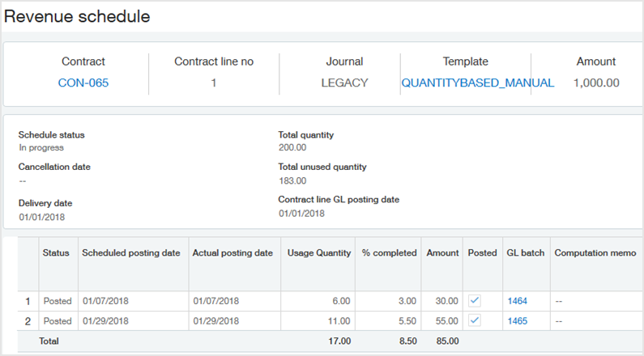644x356 pixels.
Task: Click the 01/29/2018 actual posting date cell
Action: click(x=215, y=321)
